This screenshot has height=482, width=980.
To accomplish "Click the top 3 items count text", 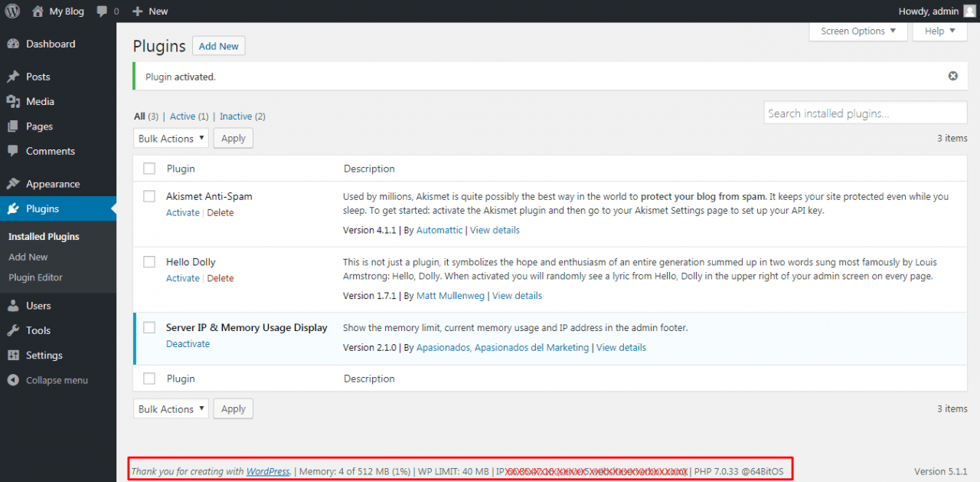I will click(952, 139).
